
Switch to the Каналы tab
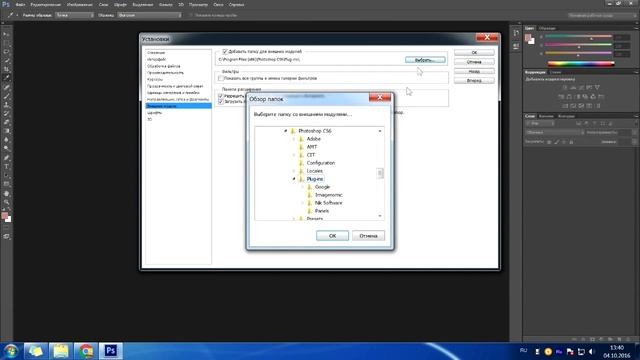(546, 116)
